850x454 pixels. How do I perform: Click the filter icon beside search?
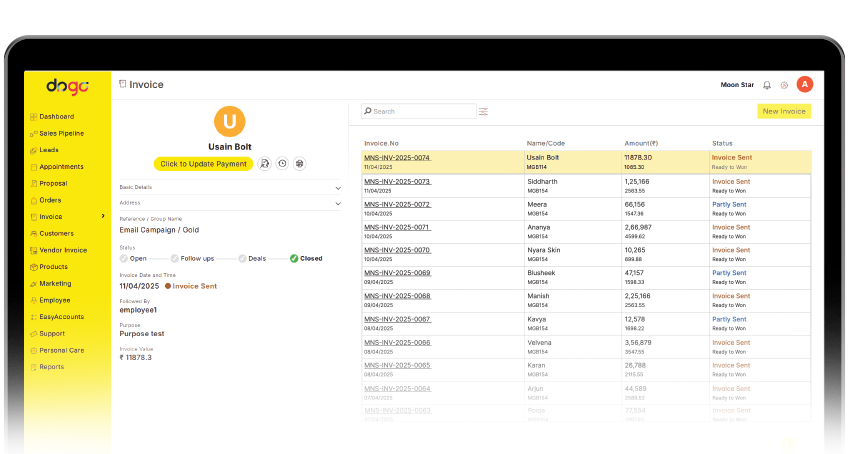coord(484,111)
